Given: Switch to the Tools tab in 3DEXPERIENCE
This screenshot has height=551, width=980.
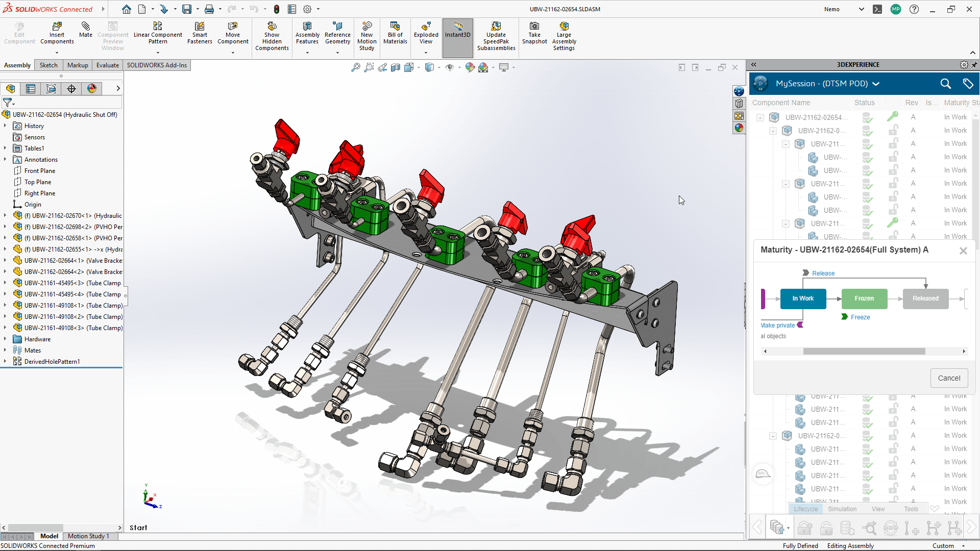Looking at the screenshot, I should click(x=911, y=509).
